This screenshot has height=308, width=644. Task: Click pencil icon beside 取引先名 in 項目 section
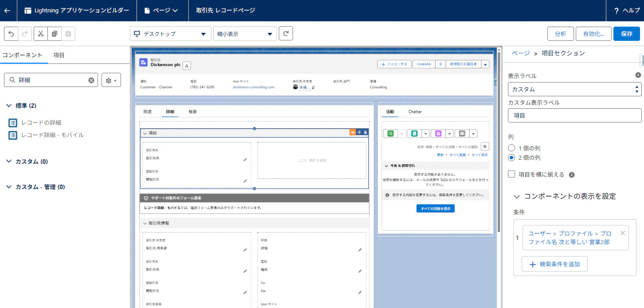(245, 160)
